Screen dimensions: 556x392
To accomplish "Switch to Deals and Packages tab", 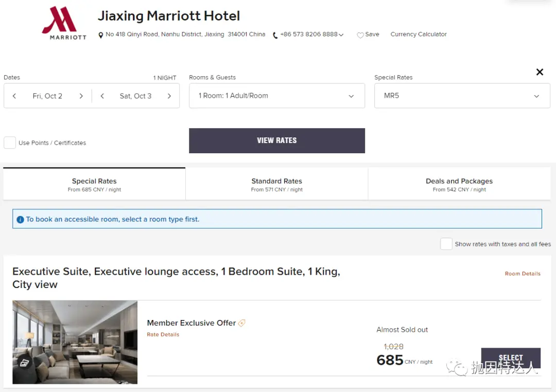I will click(459, 185).
